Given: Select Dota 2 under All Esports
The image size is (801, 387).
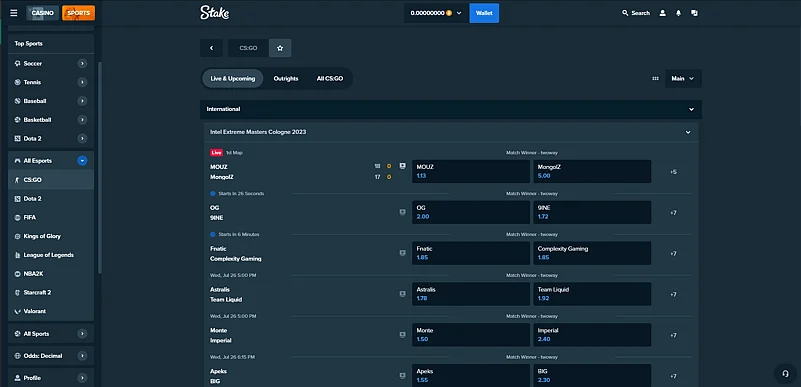Looking at the screenshot, I should click(51, 199).
